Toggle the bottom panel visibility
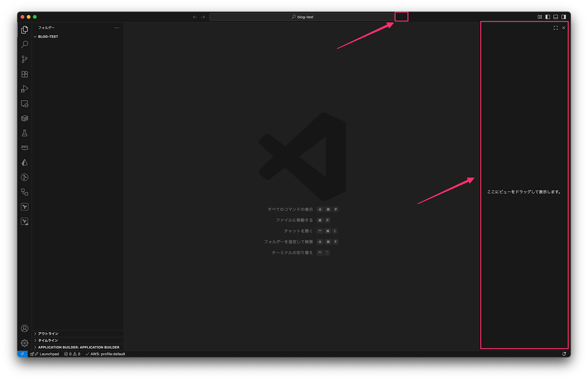The height and width of the screenshot is (380, 588). click(556, 17)
